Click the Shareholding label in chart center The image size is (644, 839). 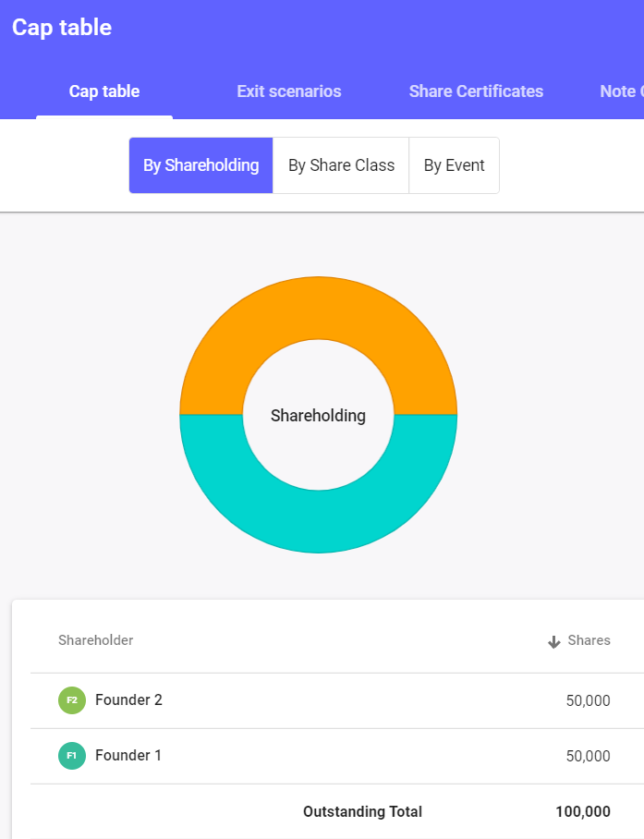click(318, 416)
